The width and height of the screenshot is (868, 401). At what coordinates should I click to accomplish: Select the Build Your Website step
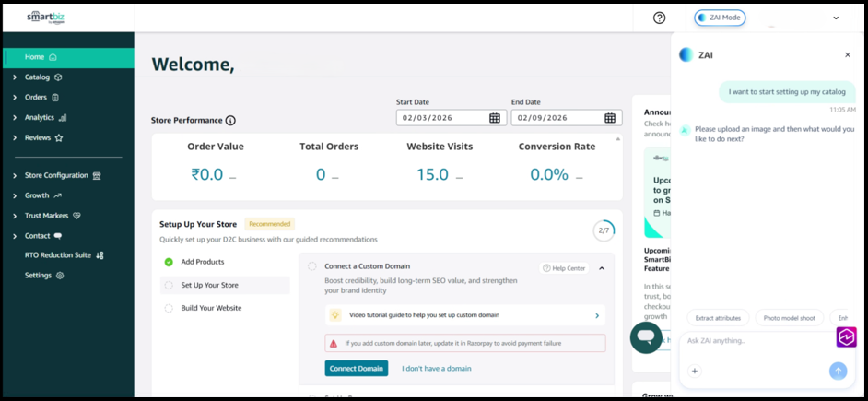coord(211,308)
